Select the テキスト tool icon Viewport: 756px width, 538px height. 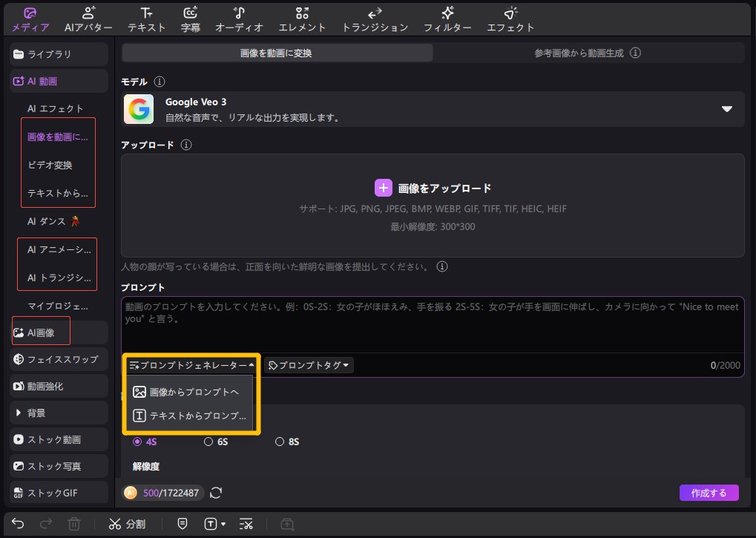[x=147, y=13]
